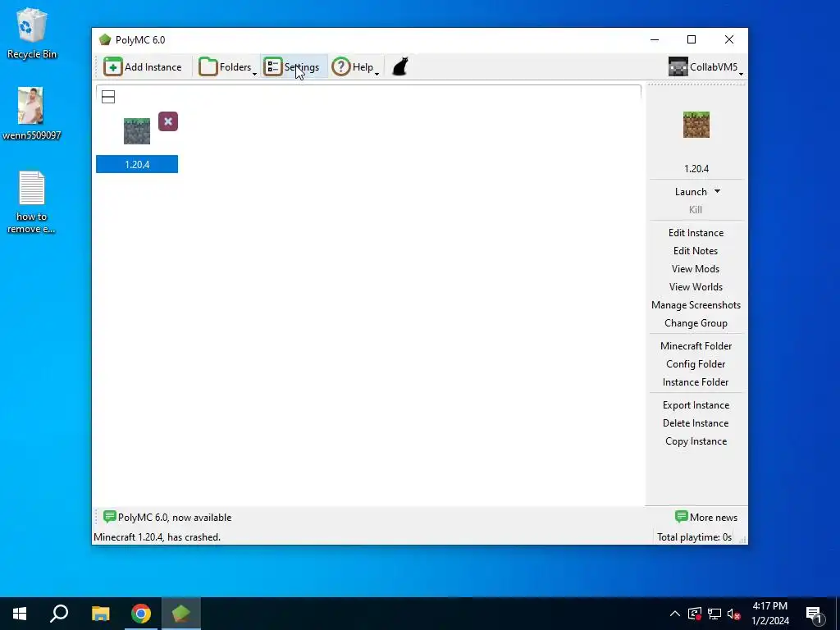Click the Add Instance toolbar button
Screen dimensions: 840x630
pos(143,67)
